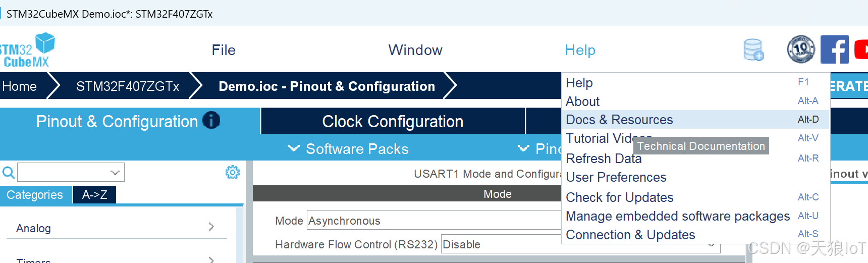Expand the Software Packs dropdown
868x263 pixels.
(x=348, y=149)
